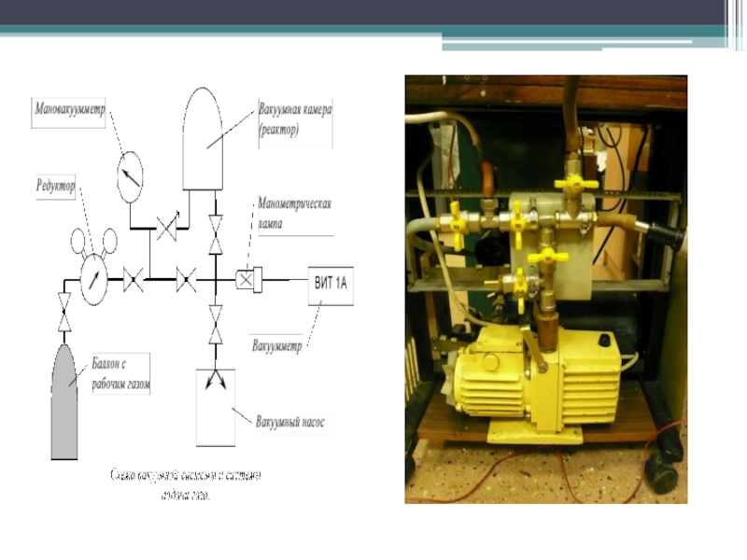Select the manometric lamp crossed-box symbol
The width and height of the screenshot is (747, 560).
(x=248, y=279)
